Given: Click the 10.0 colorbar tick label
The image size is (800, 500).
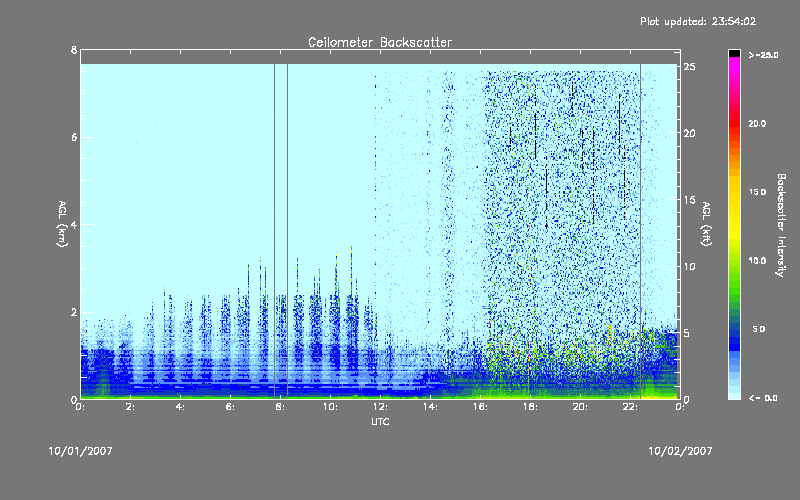Looking at the screenshot, I should [757, 261].
